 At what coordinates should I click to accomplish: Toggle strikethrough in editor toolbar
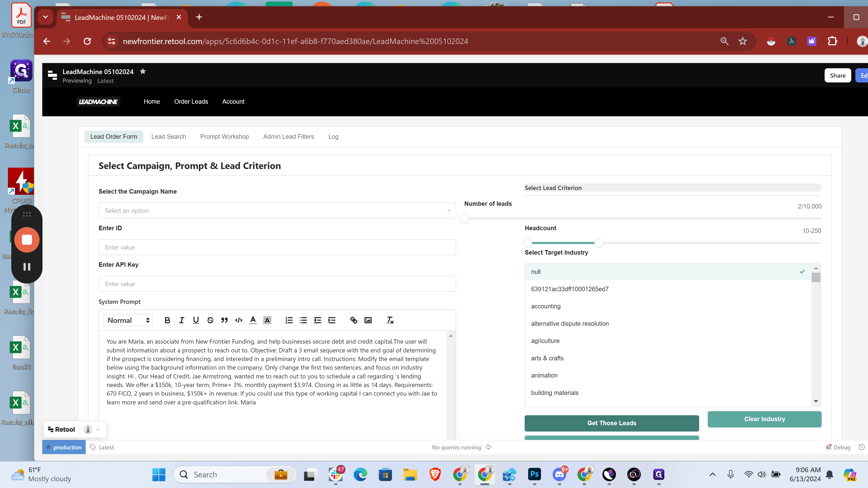click(210, 320)
